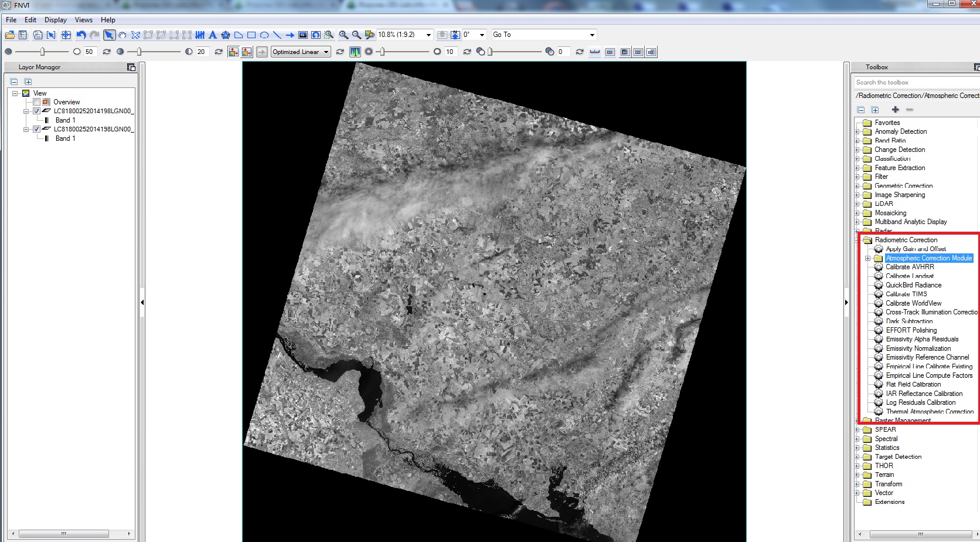The height and width of the screenshot is (542, 980).
Task: Click the Zoom In magnifier icon
Action: 343,35
